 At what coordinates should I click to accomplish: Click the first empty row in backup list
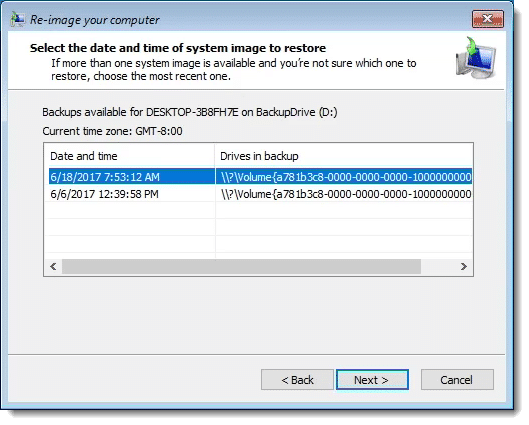pos(259,210)
